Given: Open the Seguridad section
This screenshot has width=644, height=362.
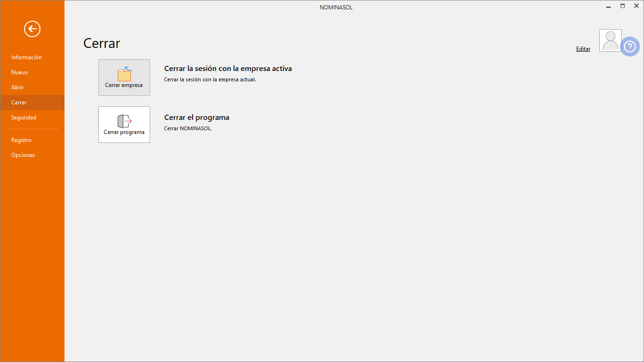Looking at the screenshot, I should point(32,118).
